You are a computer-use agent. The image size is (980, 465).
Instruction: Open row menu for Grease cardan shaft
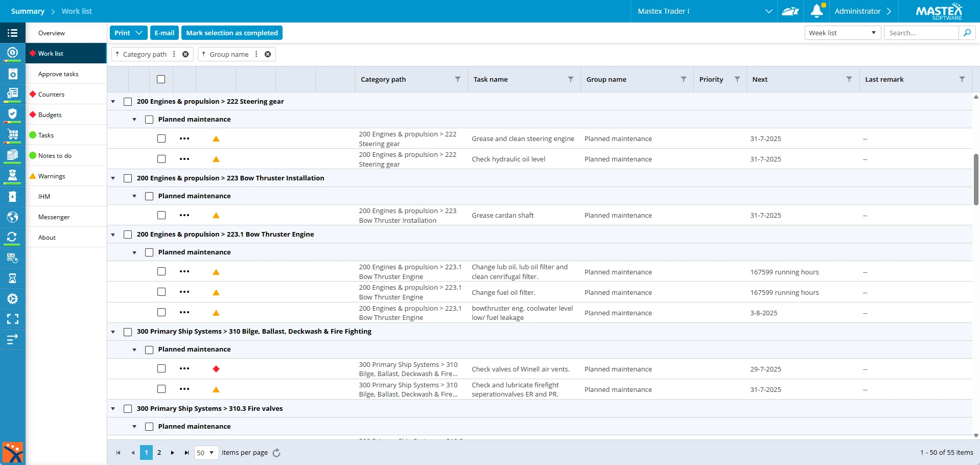click(x=184, y=215)
